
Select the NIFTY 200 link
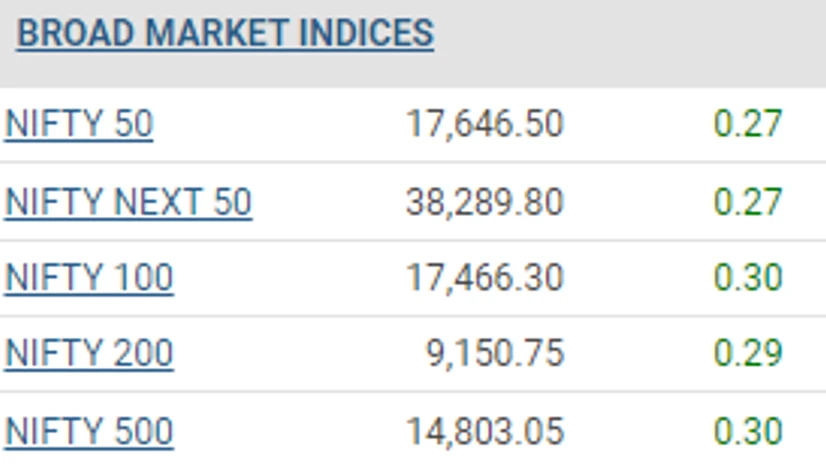[x=89, y=354]
